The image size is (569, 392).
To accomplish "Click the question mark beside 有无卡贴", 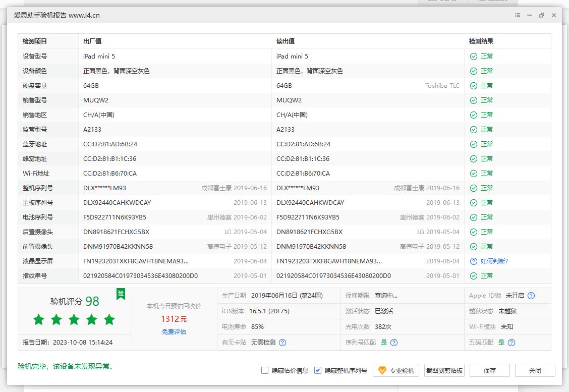I will pos(283,342).
